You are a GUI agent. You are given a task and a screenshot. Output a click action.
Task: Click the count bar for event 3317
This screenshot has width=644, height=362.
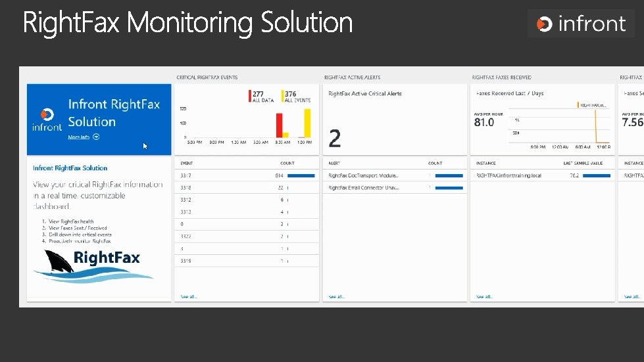tap(301, 175)
